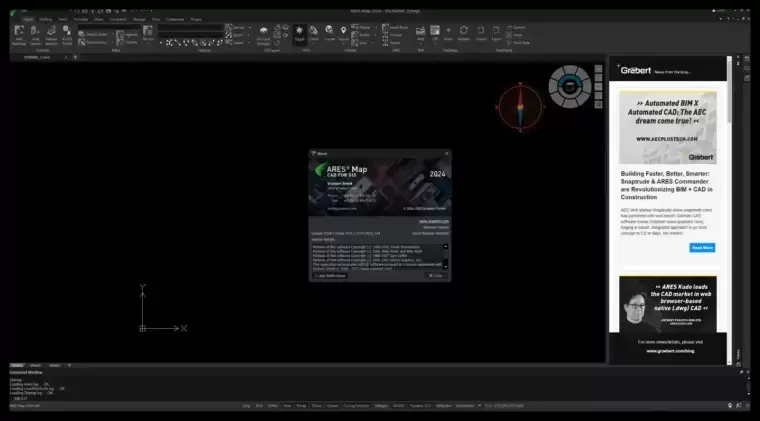
Task: Open the Automated BIM X article thumbnail
Action: (x=667, y=127)
